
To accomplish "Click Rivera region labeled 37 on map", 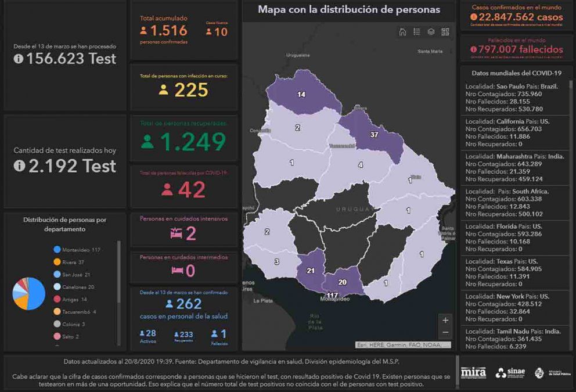I will 375,136.
